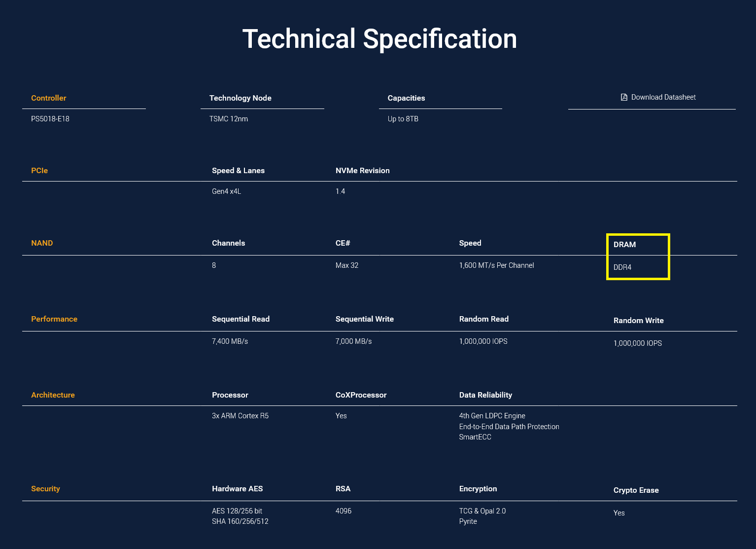Select the Capacities heading

pyautogui.click(x=407, y=98)
